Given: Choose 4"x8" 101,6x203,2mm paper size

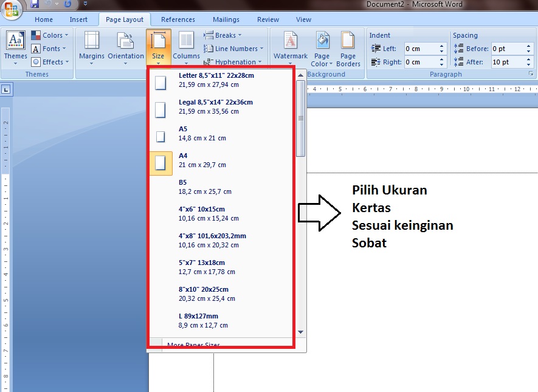Looking at the screenshot, I should tap(221, 241).
